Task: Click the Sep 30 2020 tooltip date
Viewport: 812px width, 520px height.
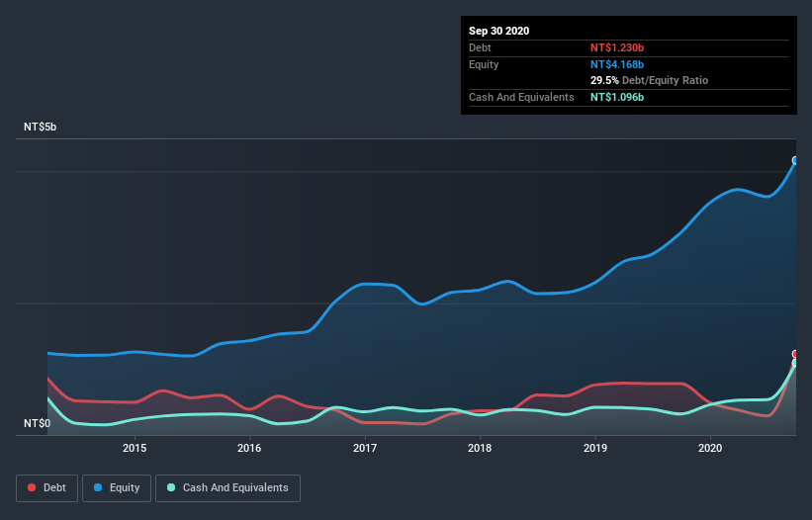Action: coord(498,31)
